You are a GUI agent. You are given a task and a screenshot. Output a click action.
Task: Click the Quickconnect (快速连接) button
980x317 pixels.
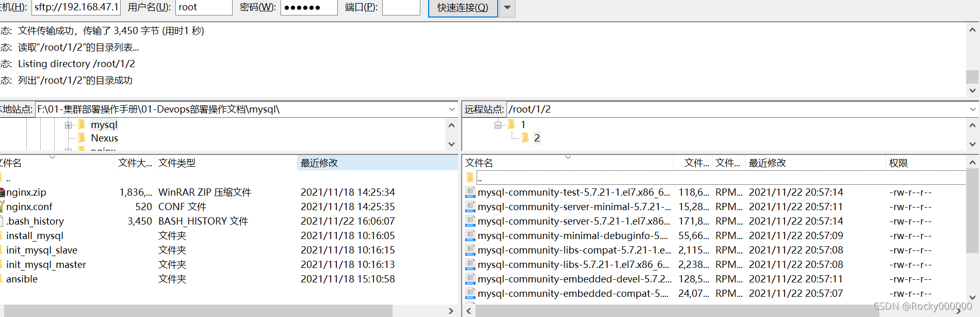point(463,8)
